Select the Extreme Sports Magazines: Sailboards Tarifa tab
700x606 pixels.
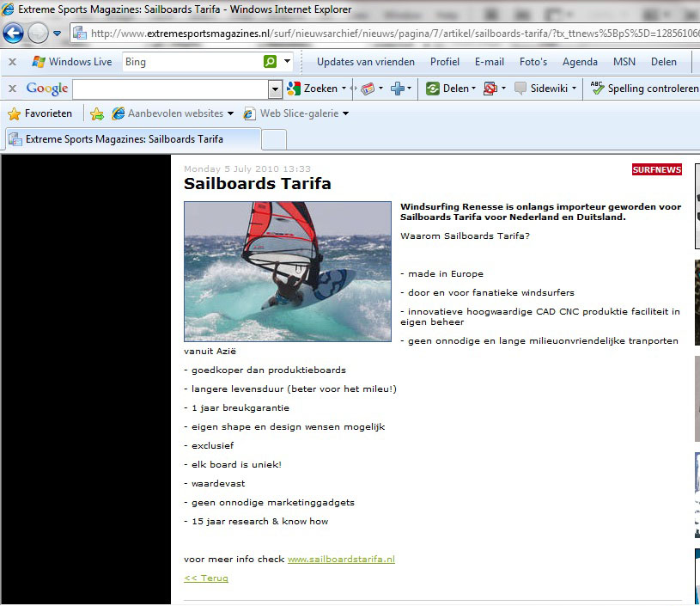[132, 139]
